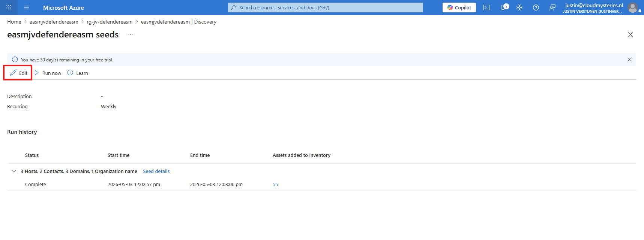Open the Azure app launcher grid
This screenshot has height=240, width=644.
[9, 7]
